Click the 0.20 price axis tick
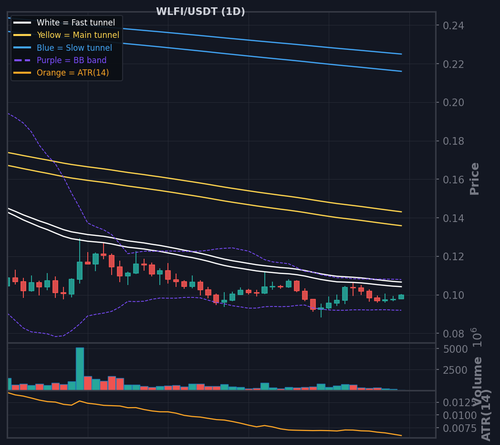 click(453, 102)
